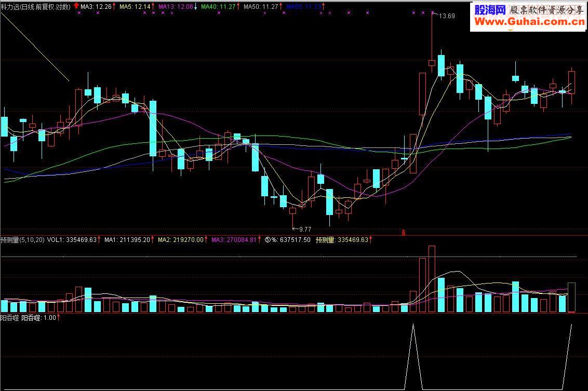Click the 9.77 low price label
This screenshot has width=588, height=391.
point(305,229)
